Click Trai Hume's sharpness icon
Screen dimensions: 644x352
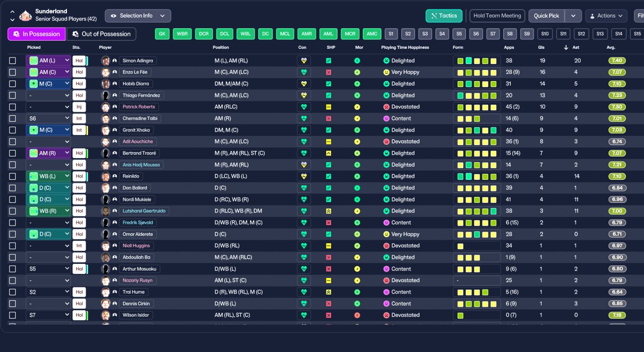tap(329, 292)
